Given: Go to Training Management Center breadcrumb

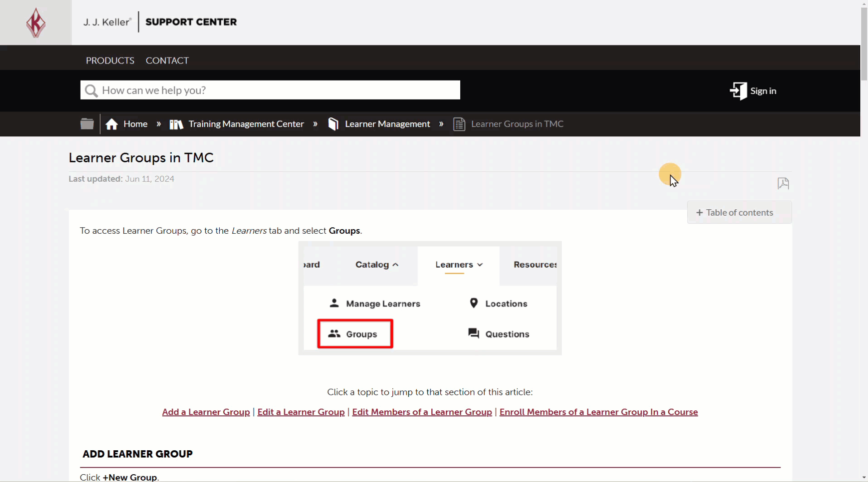Looking at the screenshot, I should [246, 124].
